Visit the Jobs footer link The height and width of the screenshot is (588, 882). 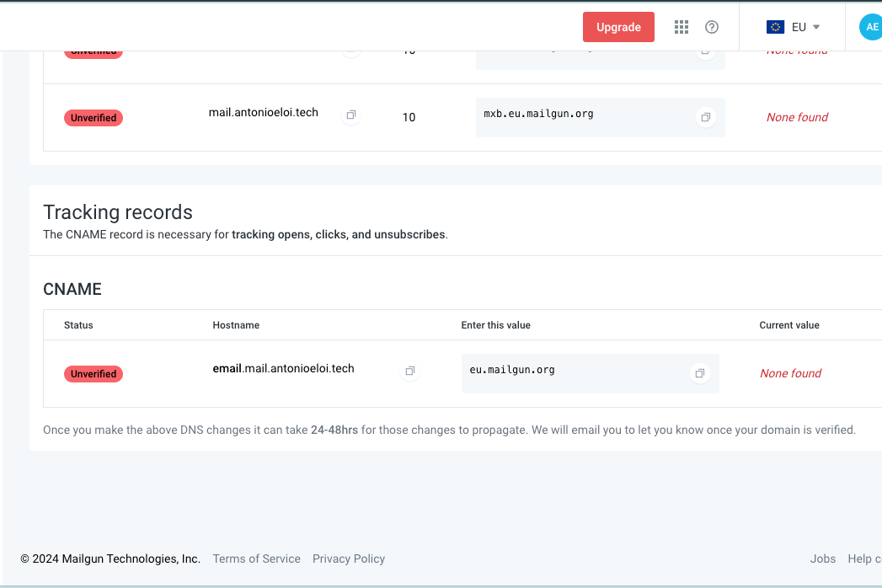click(822, 559)
